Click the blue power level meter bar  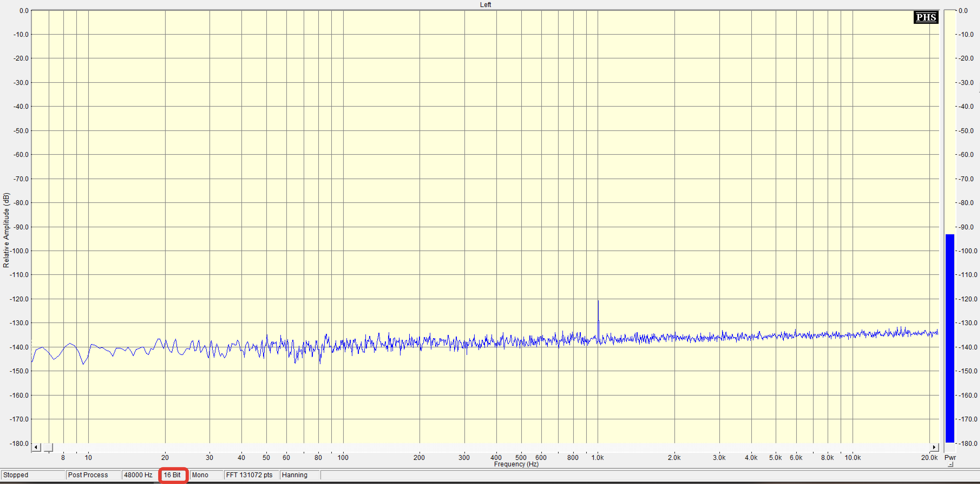coord(950,338)
